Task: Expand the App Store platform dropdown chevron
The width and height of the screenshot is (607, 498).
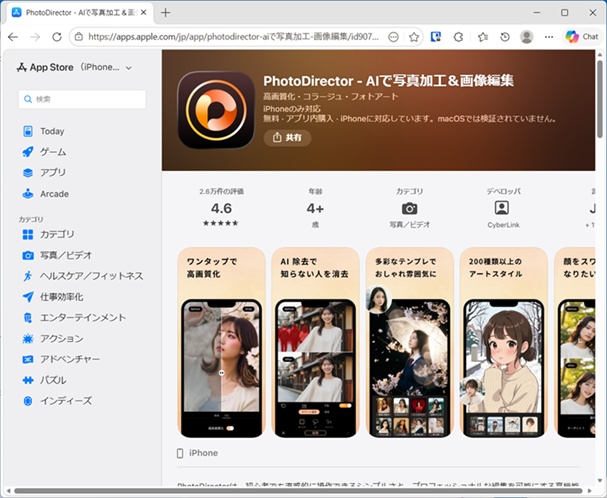Action: pyautogui.click(x=129, y=68)
